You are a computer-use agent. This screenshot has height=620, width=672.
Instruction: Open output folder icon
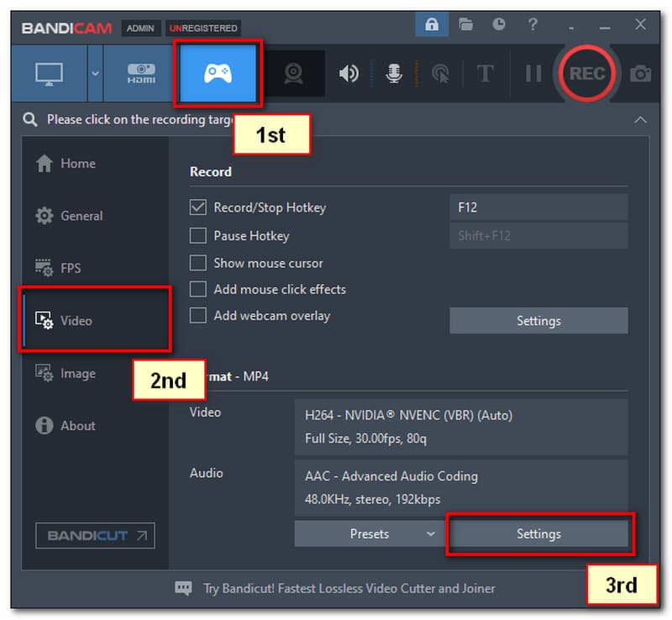point(465,24)
